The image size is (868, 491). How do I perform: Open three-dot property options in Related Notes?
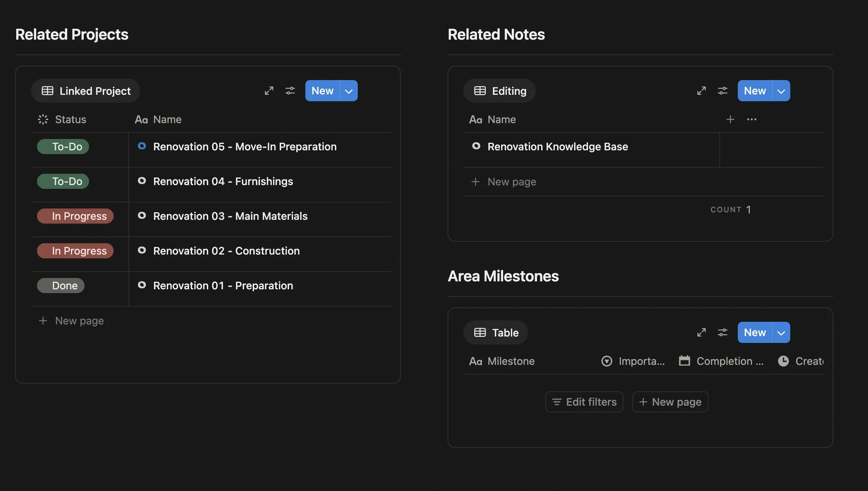pyautogui.click(x=752, y=119)
